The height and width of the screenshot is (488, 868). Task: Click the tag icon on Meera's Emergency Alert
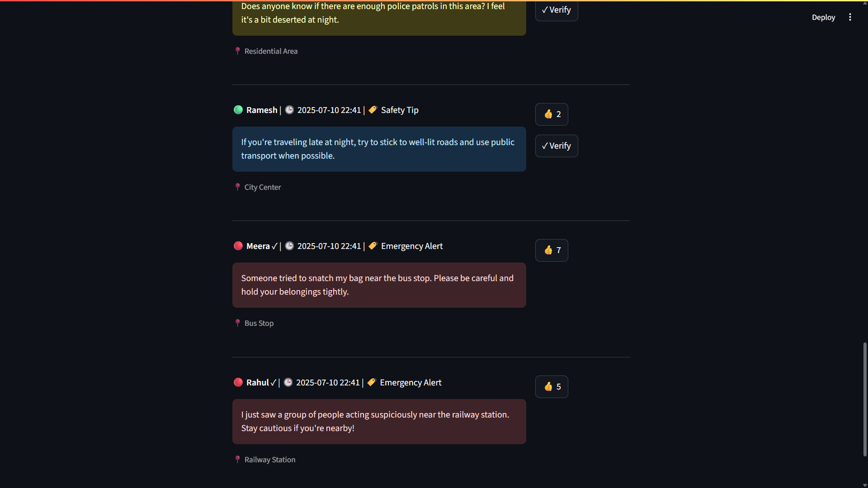373,246
